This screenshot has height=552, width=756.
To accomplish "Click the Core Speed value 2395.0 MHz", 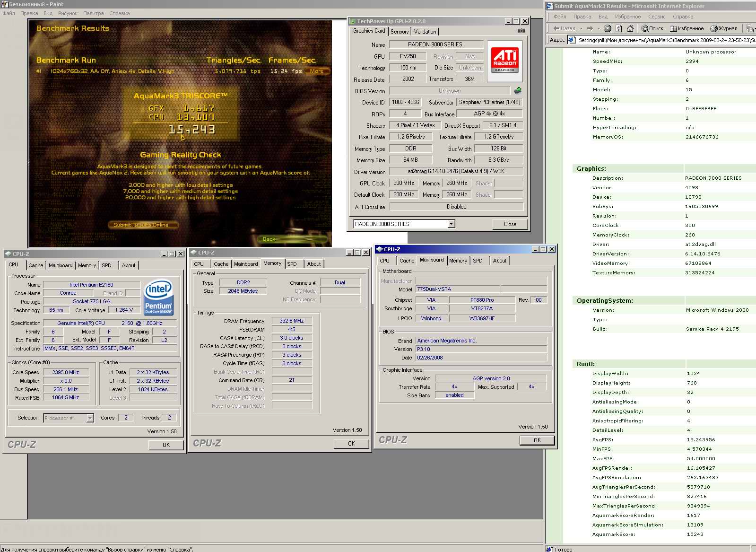I will click(66, 372).
